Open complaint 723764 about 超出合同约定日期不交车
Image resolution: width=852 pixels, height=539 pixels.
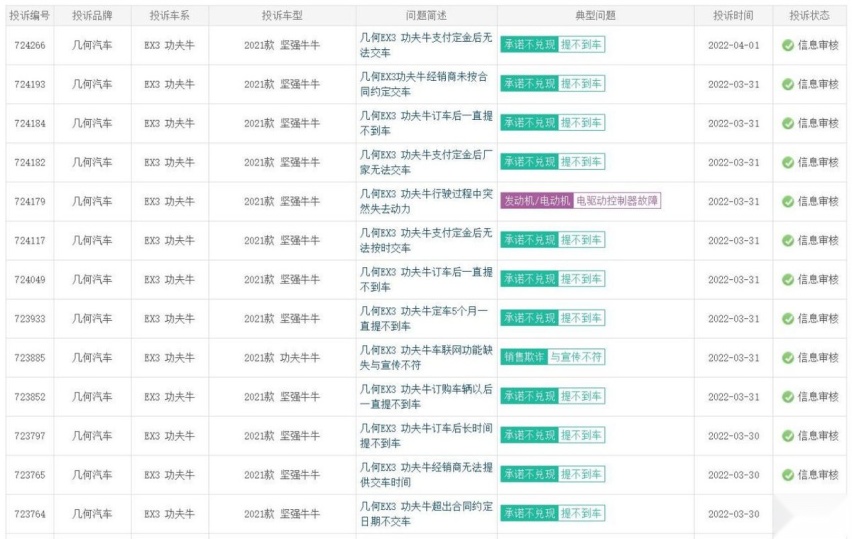point(426,514)
